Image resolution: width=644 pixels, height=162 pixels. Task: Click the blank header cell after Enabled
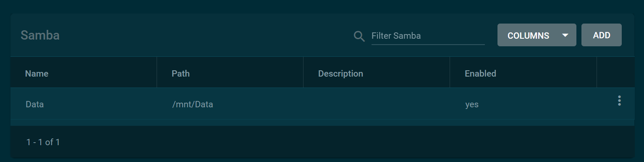pyautogui.click(x=615, y=72)
